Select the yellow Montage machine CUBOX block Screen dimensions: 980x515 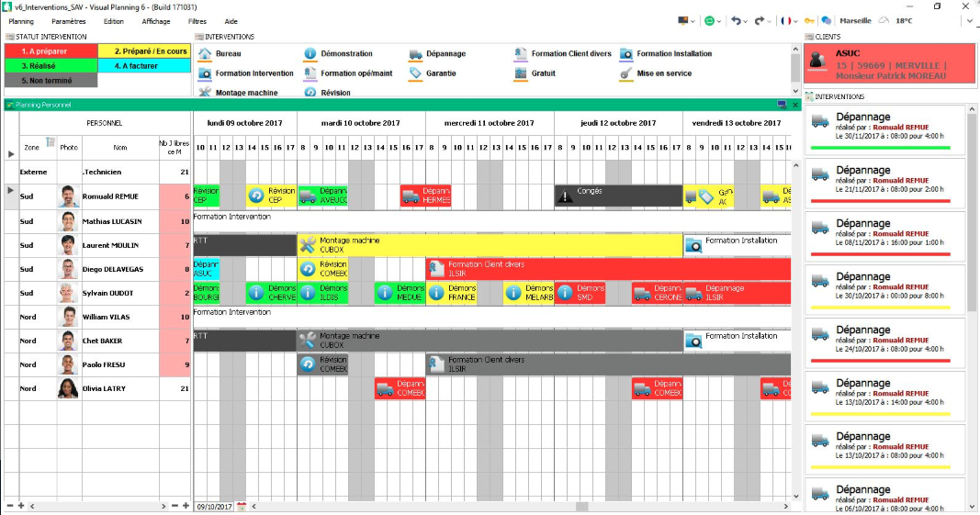[x=490, y=245]
